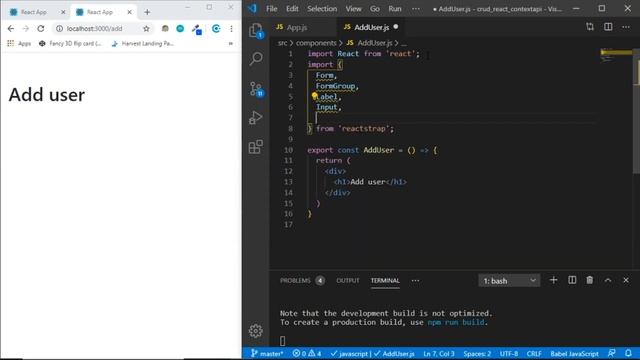
Task: Open the Explorer view in VS Code
Action: (x=256, y=31)
